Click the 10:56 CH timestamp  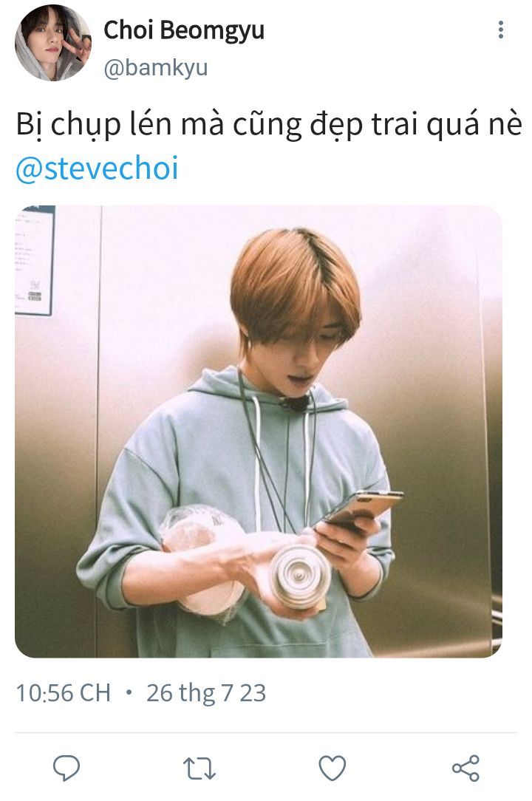64,693
